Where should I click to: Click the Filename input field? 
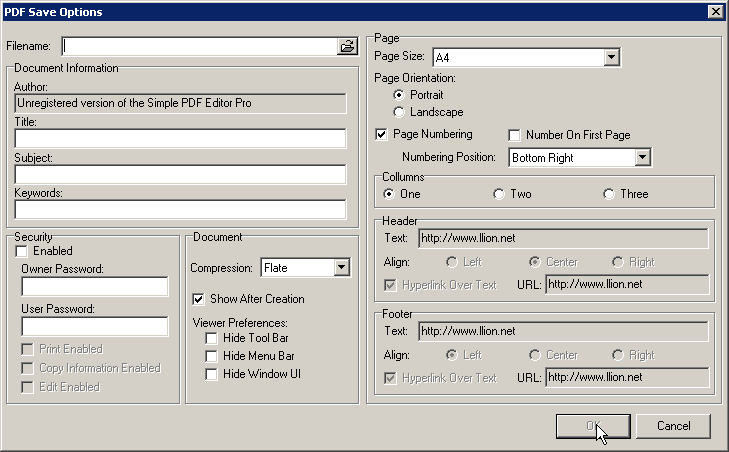[200, 47]
